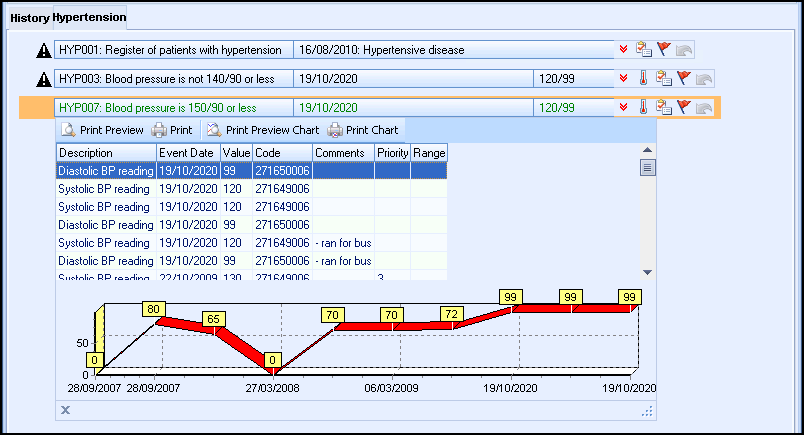
Task: Expand HYP001 with its red double chevron
Action: 623,49
